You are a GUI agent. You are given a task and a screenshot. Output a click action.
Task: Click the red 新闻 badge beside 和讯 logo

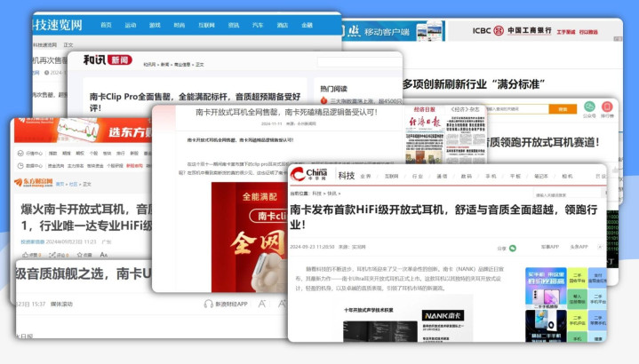(120, 60)
